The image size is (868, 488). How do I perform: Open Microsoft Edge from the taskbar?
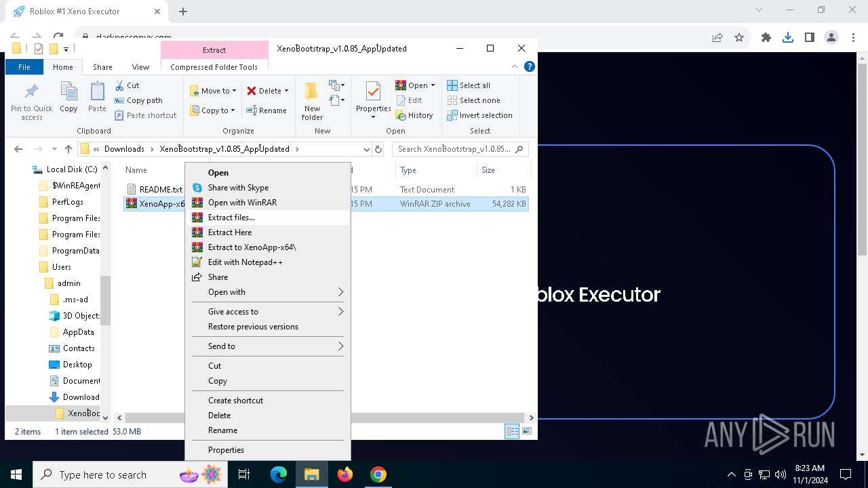pos(279,474)
